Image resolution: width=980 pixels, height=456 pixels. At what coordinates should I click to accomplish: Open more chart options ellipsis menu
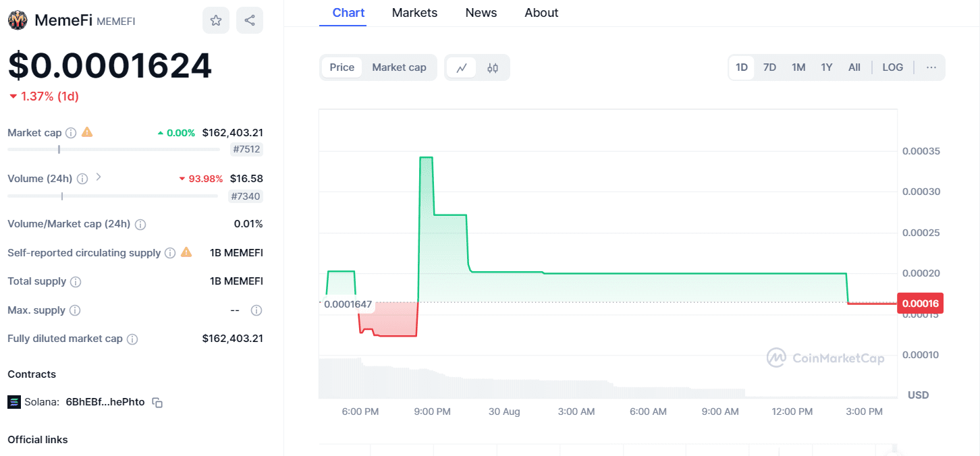click(x=931, y=67)
